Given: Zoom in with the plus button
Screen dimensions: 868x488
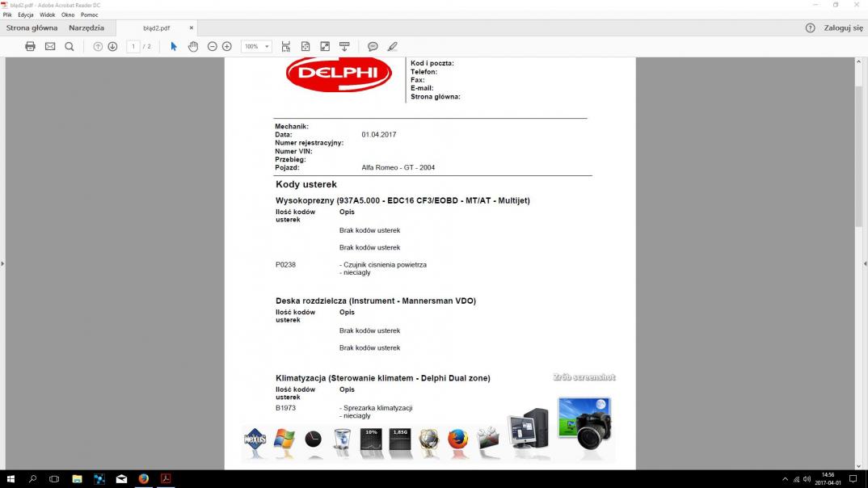Looking at the screenshot, I should (x=227, y=47).
